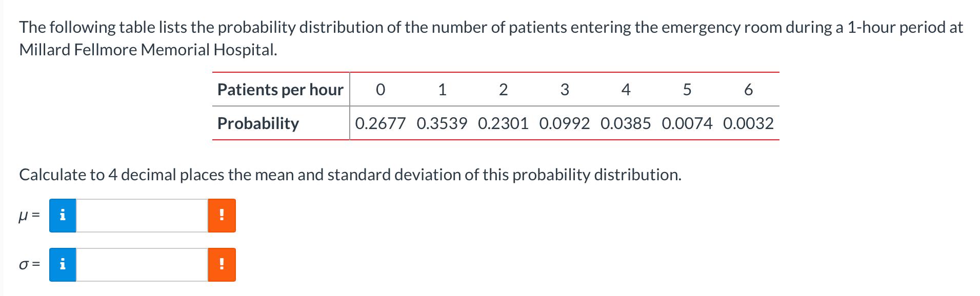
Task: Click the value 3 in the patients row
Action: [564, 90]
